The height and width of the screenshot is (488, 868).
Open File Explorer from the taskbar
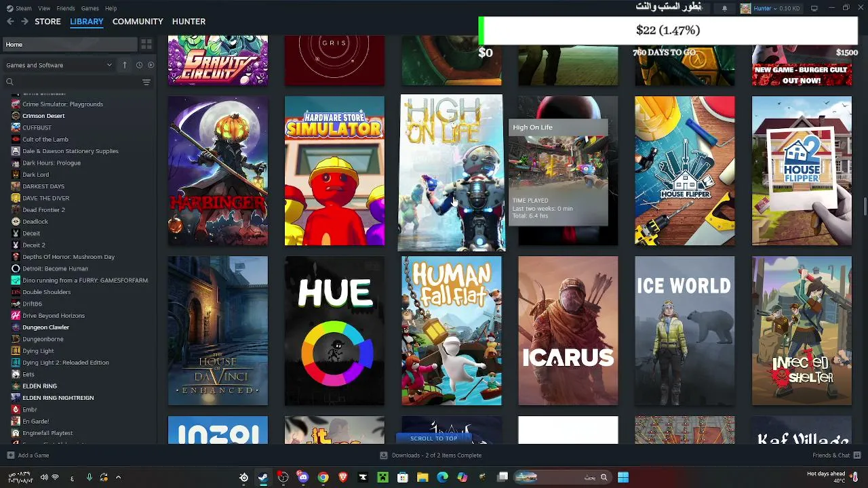[x=422, y=477]
